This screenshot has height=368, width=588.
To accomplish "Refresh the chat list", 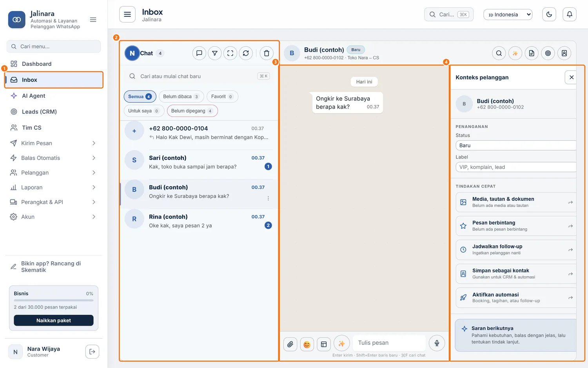I will [246, 53].
